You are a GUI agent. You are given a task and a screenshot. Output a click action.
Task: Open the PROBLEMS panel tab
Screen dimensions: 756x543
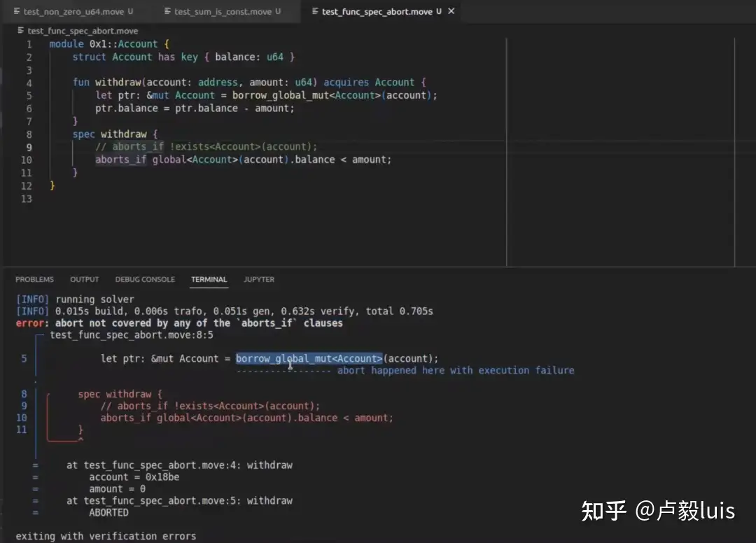click(34, 279)
